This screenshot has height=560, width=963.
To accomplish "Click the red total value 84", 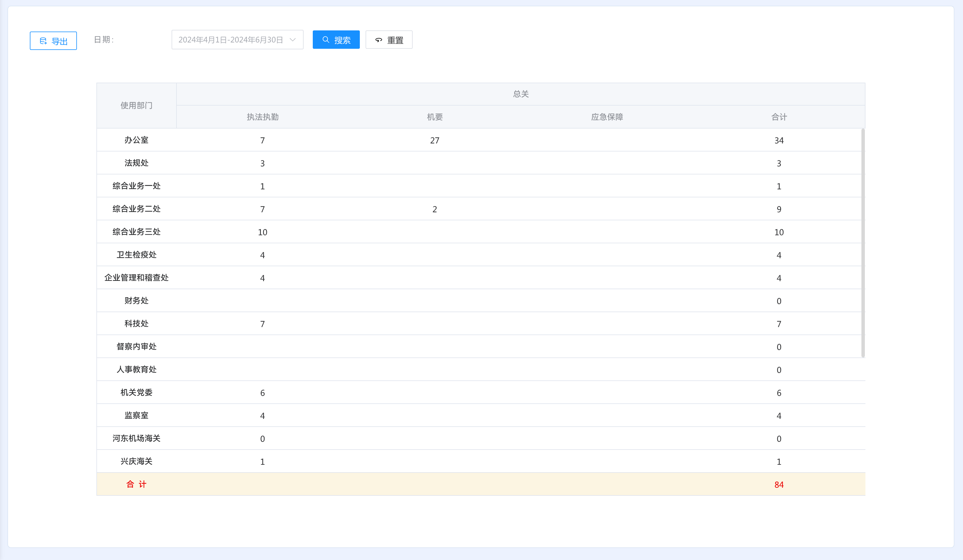I will [779, 485].
